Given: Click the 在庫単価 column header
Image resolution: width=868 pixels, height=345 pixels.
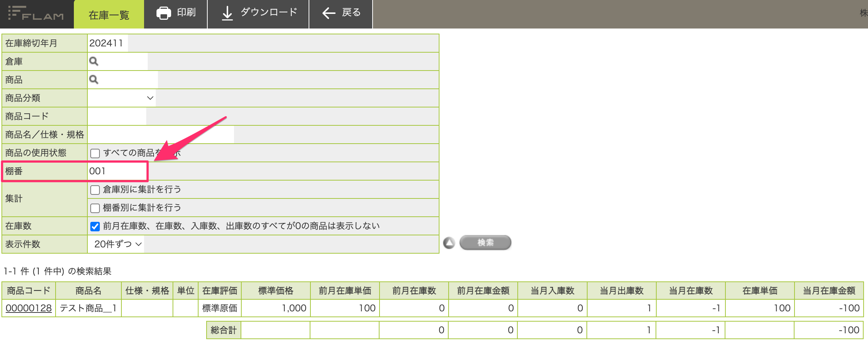Looking at the screenshot, I should point(760,291).
